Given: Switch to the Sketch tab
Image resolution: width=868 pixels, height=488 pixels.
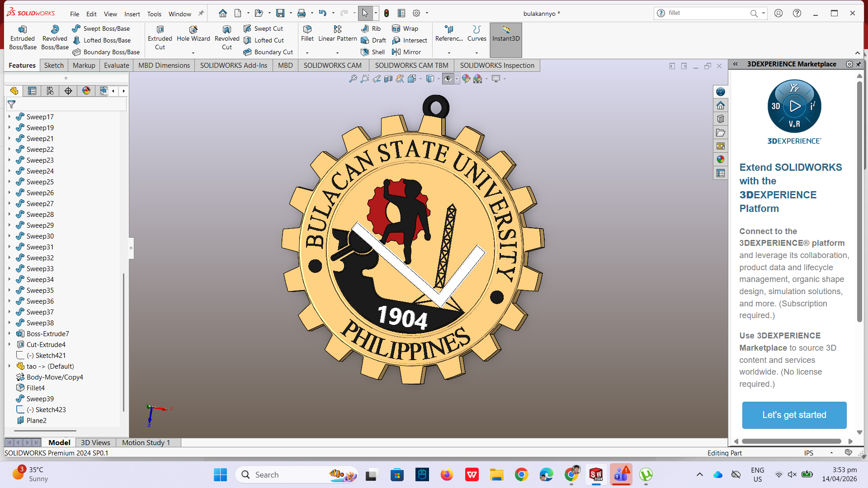Looking at the screenshot, I should [x=54, y=66].
